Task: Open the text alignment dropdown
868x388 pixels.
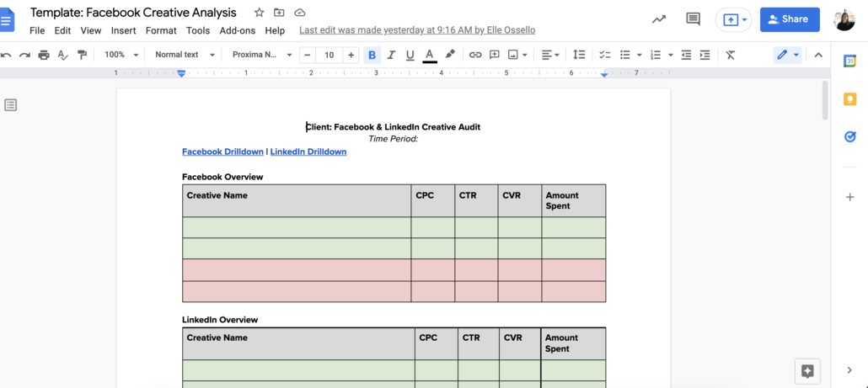Action: point(550,55)
